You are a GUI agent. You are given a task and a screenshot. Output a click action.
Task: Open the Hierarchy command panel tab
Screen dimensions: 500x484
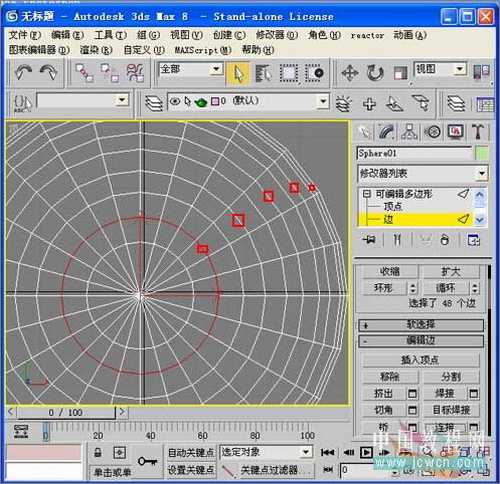click(410, 132)
